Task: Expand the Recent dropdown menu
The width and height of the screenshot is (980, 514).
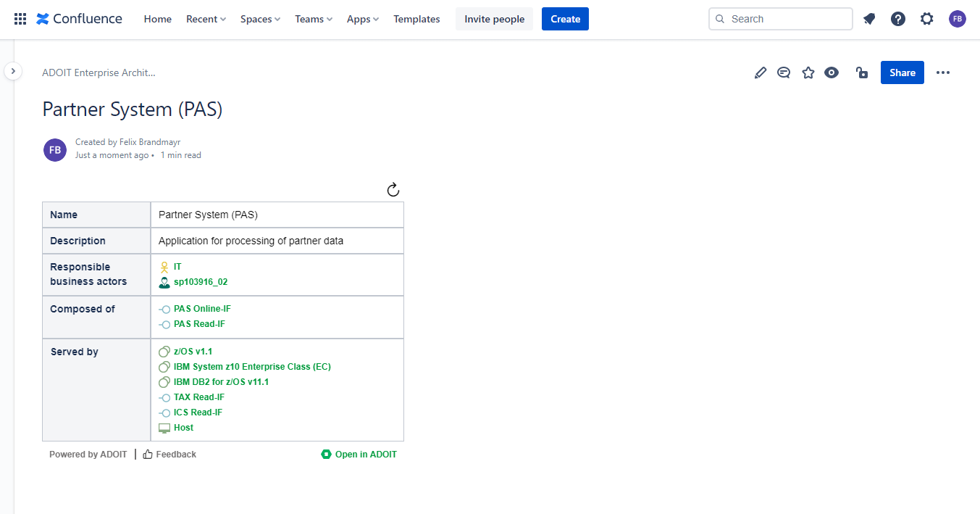Action: click(x=206, y=19)
